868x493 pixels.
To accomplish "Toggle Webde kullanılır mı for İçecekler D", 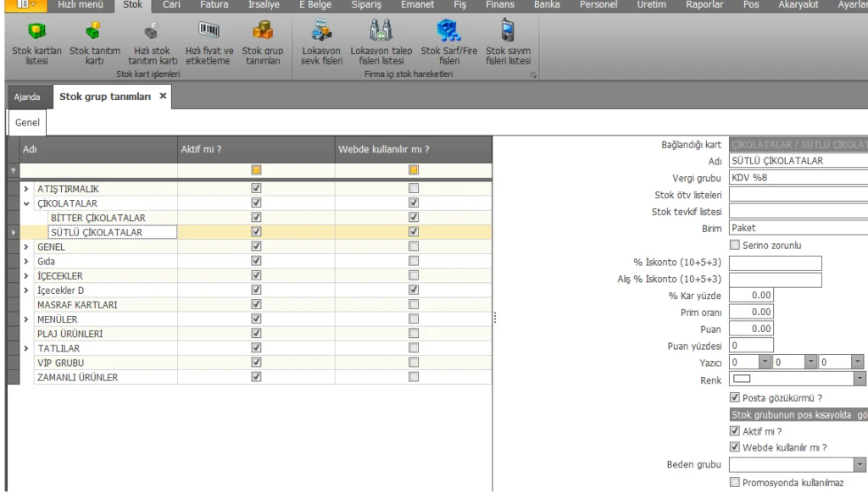I will (414, 290).
